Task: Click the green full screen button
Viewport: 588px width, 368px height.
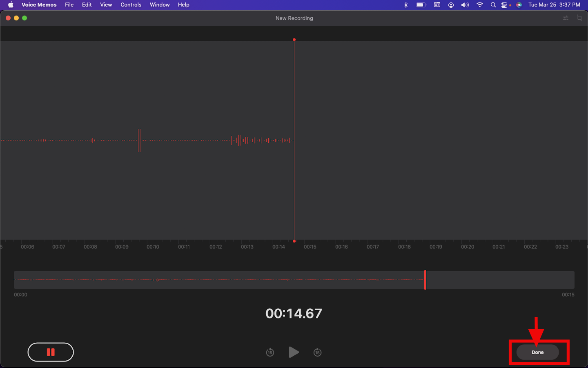Action: click(24, 18)
